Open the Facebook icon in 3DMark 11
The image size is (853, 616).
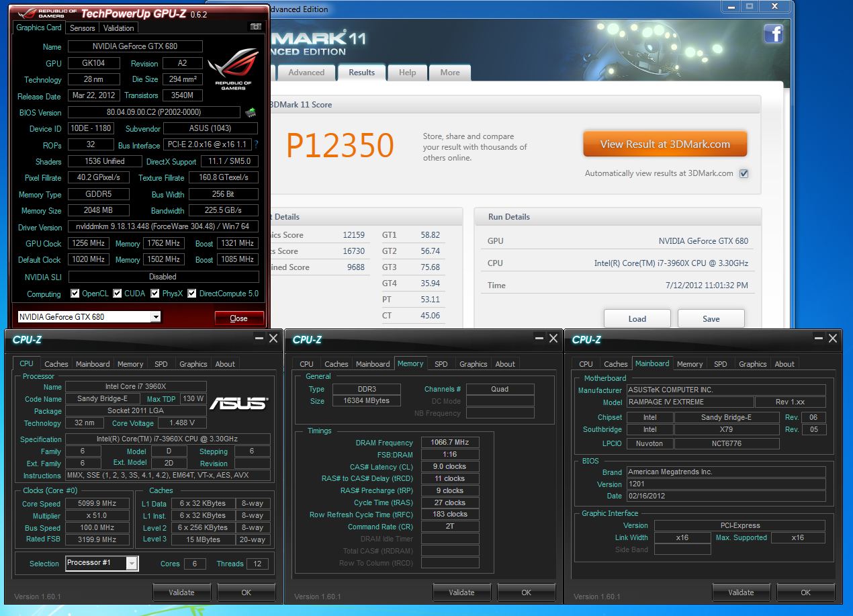pyautogui.click(x=774, y=34)
